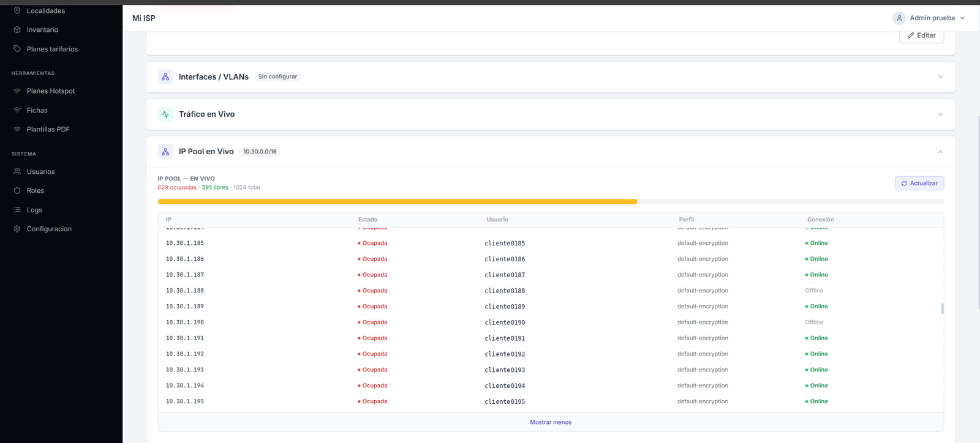Click the Interfaces / VLANs network icon
This screenshot has width=980, height=443.
(165, 77)
